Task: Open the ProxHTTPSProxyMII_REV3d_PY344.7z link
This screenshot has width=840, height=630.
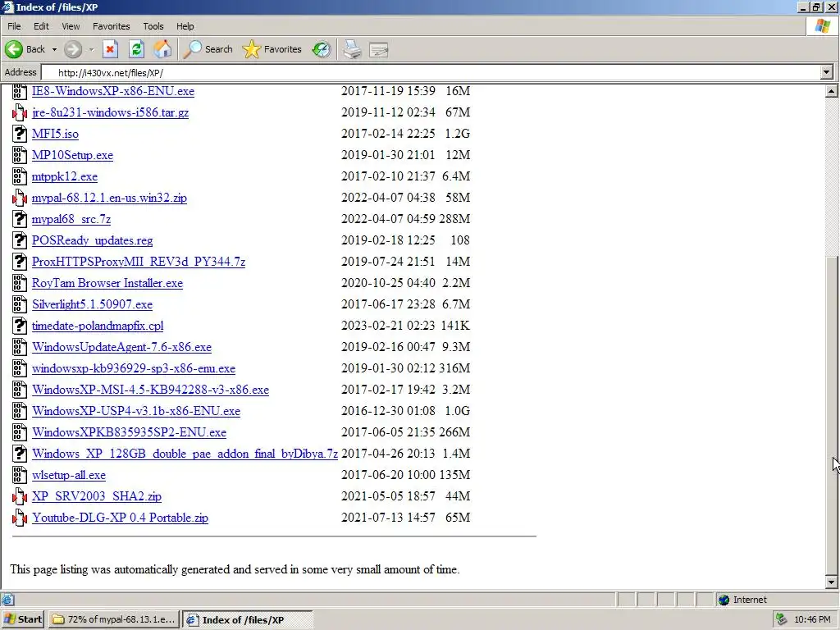Action: click(138, 262)
